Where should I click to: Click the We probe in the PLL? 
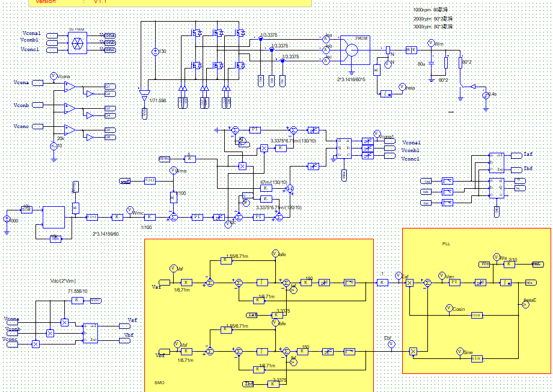pyautogui.click(x=496, y=257)
